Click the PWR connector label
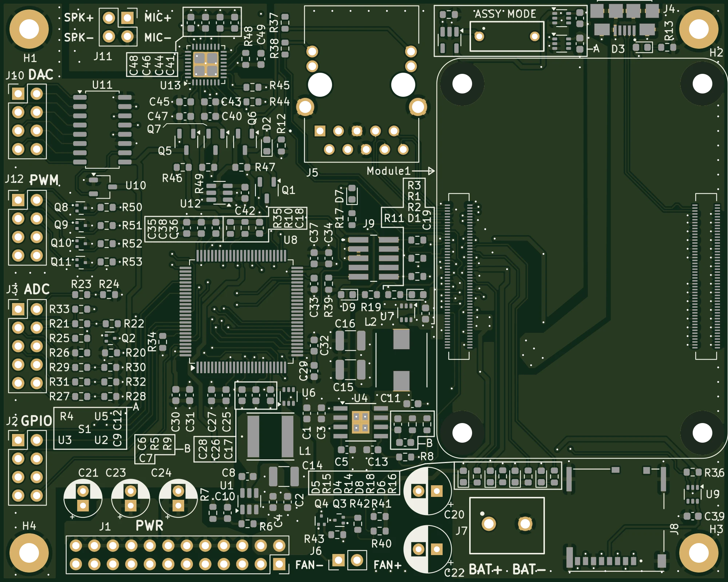Viewport: 728px width, 582px height. pos(150,526)
